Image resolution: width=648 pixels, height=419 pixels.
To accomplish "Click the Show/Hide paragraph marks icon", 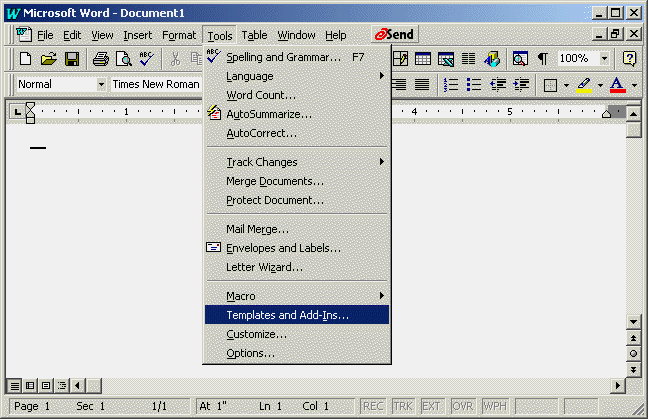I will 542,59.
